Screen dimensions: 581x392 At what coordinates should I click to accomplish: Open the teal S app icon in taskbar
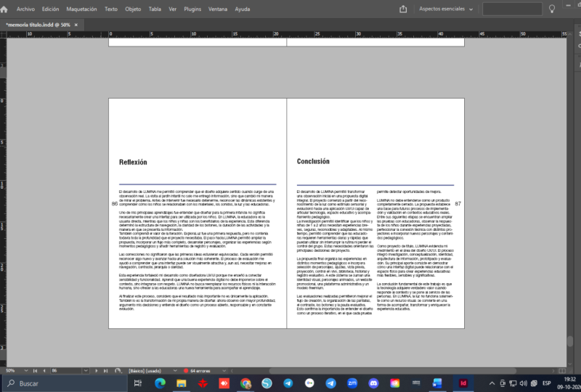267,383
